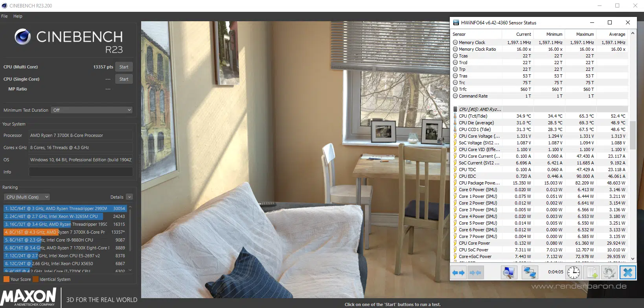
Task: Click the Minimum column header in HWiNFO
Action: point(549,34)
